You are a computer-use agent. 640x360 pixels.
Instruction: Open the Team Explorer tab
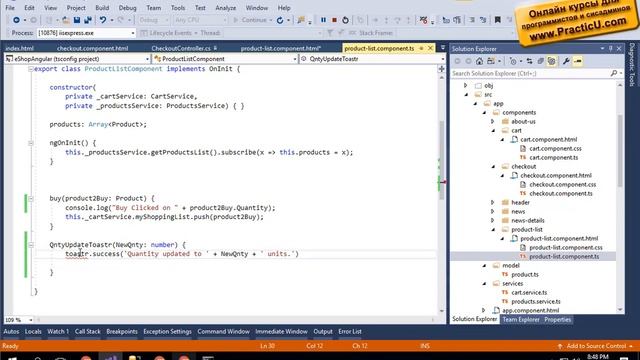(520, 319)
